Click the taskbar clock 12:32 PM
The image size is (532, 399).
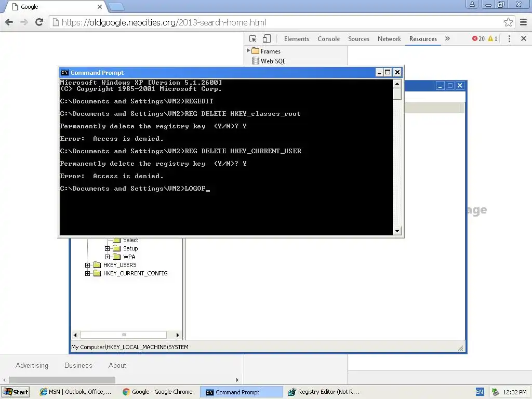coord(515,392)
